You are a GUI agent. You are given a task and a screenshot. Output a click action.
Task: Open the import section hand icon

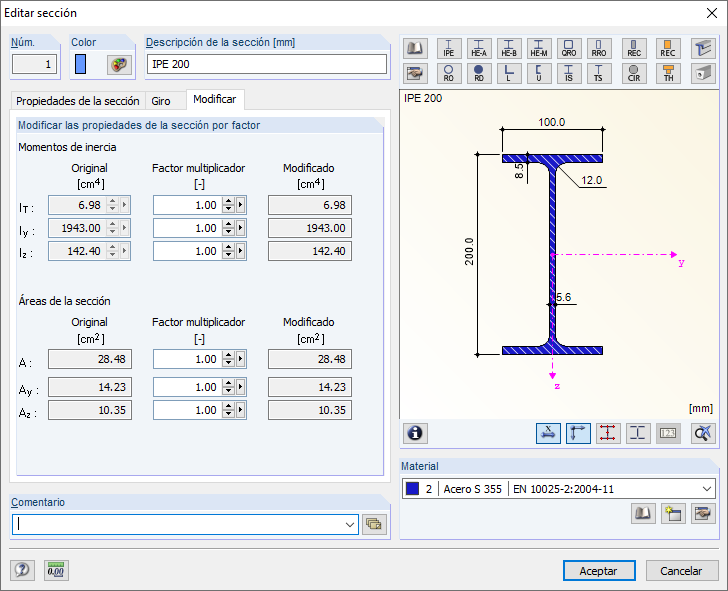pyautogui.click(x=415, y=73)
